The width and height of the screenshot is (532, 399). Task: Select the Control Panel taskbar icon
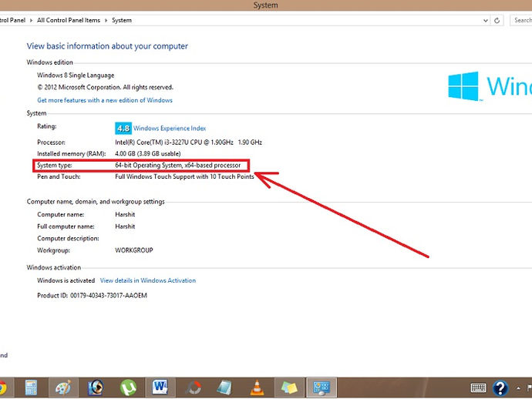point(322,387)
